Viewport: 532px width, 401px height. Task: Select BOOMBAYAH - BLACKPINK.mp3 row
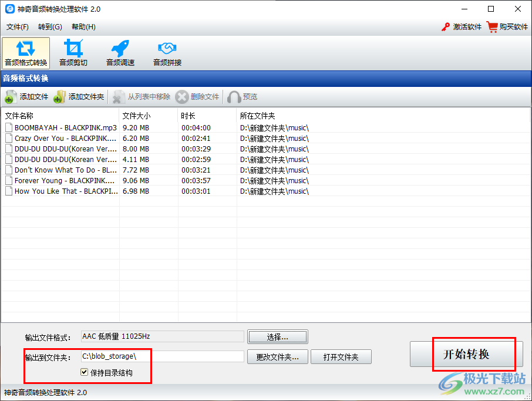coord(265,128)
